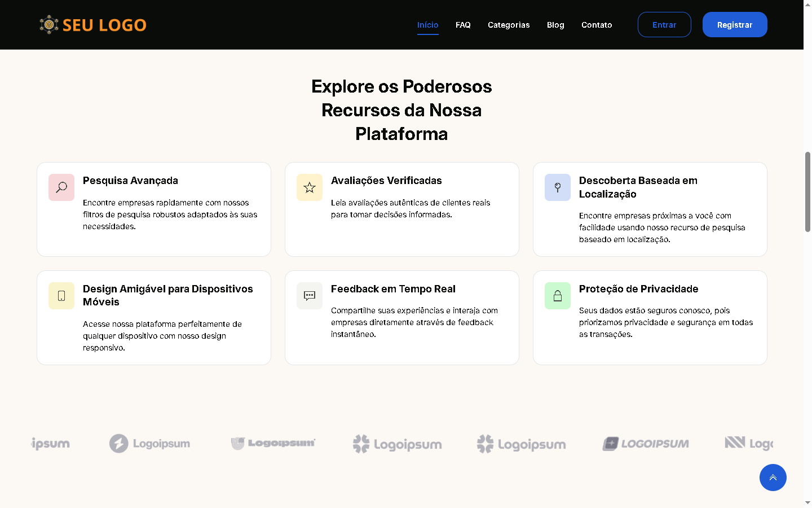
Task: Click the Logoipsum lightning bolt partner logo
Action: point(149,444)
